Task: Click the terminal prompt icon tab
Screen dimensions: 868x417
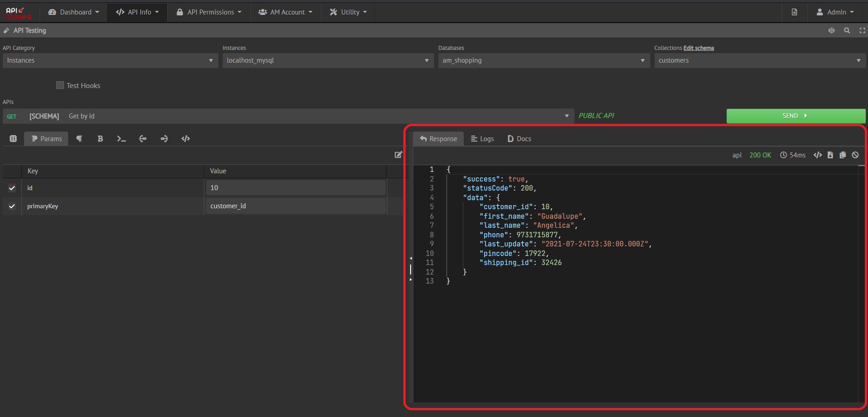Action: [121, 139]
